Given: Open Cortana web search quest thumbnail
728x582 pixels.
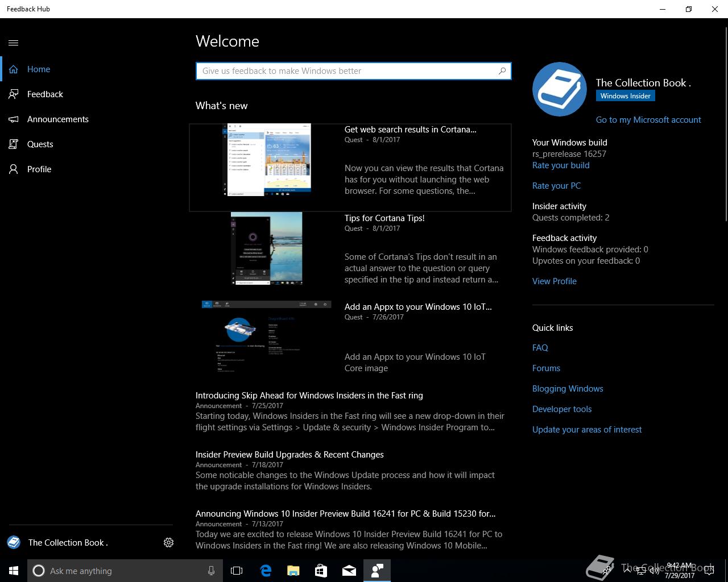Looking at the screenshot, I should click(x=266, y=160).
